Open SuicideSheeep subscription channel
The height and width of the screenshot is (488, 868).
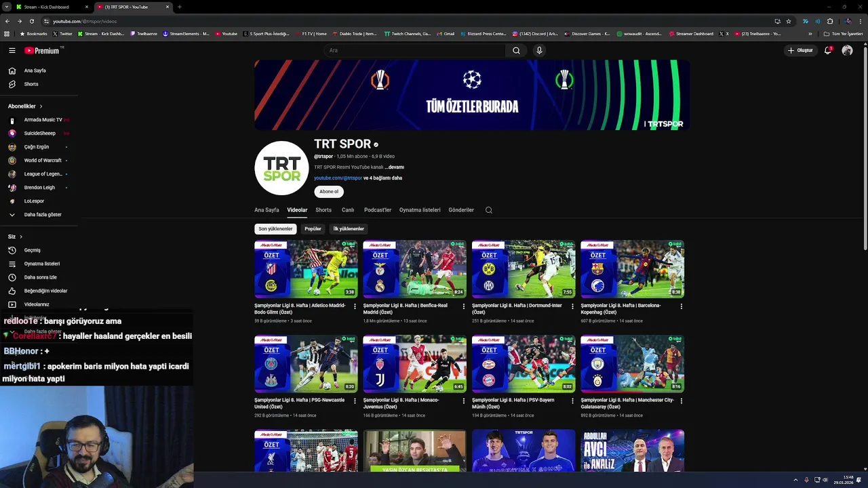click(39, 134)
